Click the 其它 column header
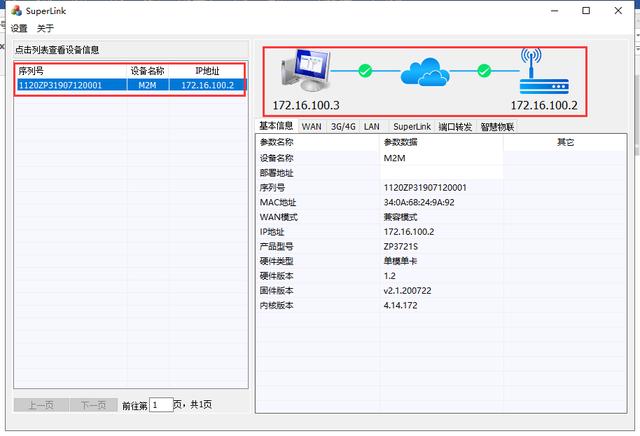This screenshot has height=436, width=640. pyautogui.click(x=565, y=142)
